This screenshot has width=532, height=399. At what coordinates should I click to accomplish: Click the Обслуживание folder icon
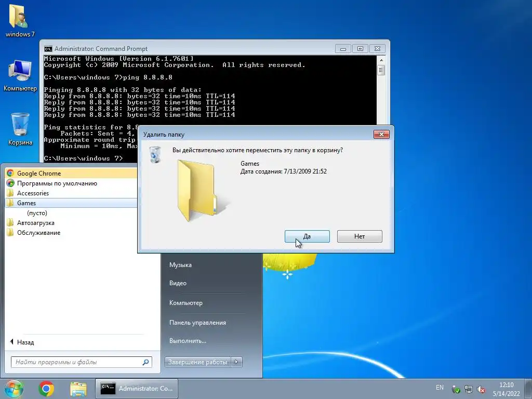pyautogui.click(x=10, y=233)
